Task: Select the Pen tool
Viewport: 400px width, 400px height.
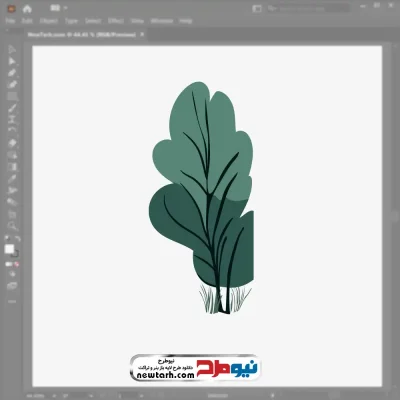Action: pos(12,73)
